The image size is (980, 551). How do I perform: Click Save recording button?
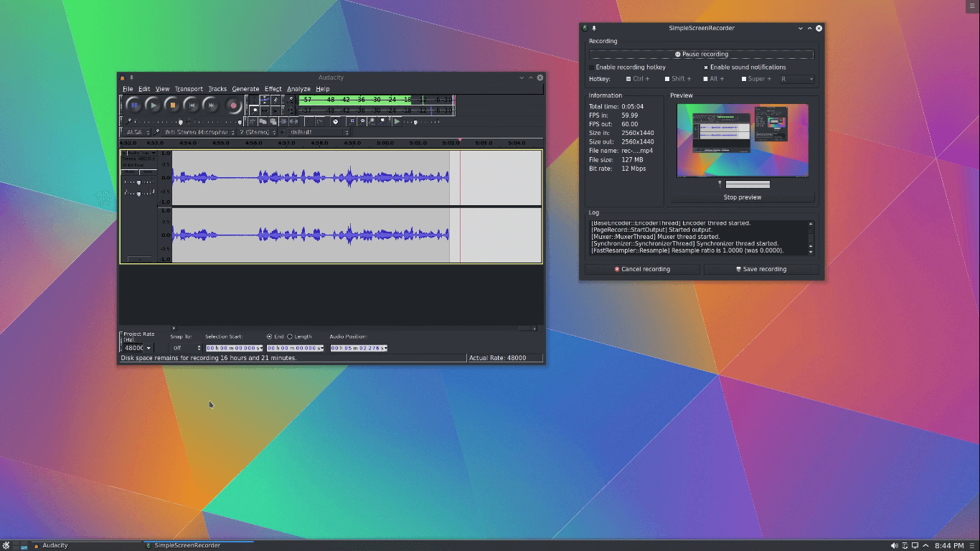(761, 269)
